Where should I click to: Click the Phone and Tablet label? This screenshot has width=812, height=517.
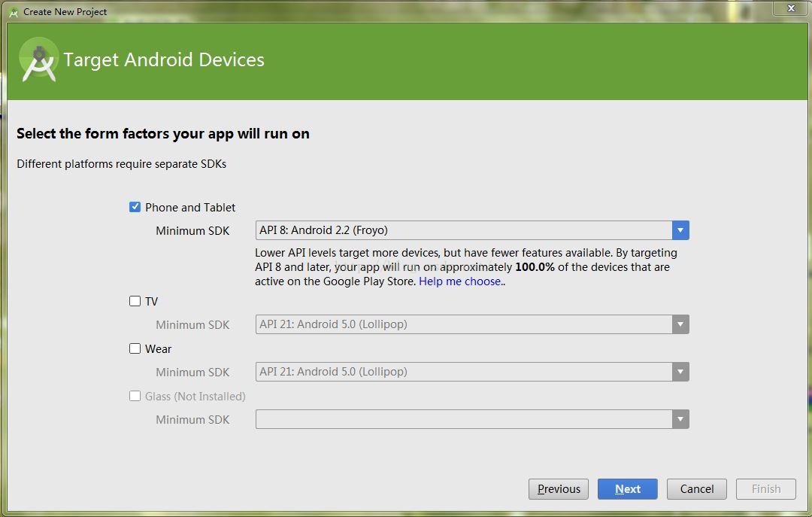190,208
